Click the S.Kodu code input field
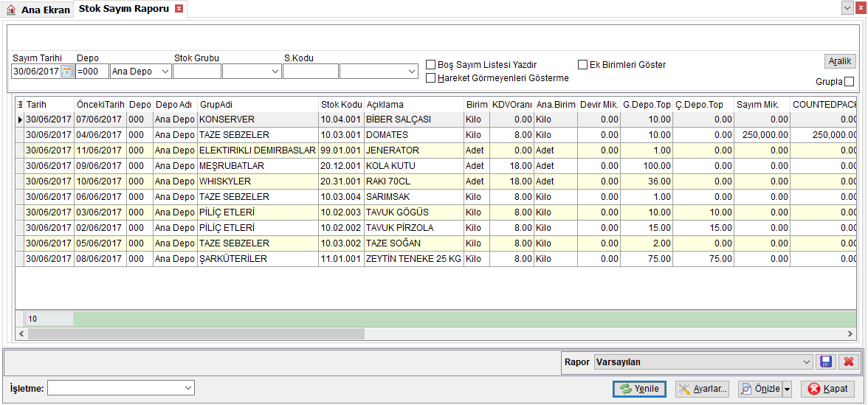The height and width of the screenshot is (405, 868). (311, 72)
